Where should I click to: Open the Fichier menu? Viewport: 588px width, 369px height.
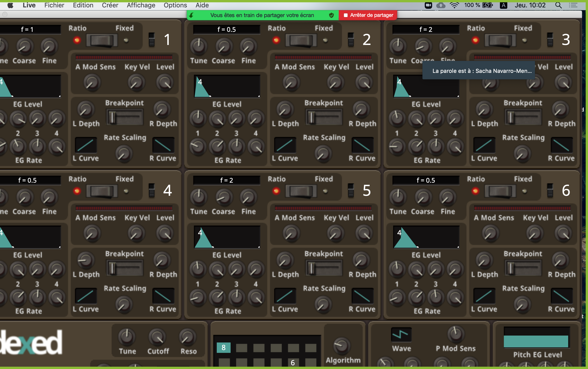54,5
